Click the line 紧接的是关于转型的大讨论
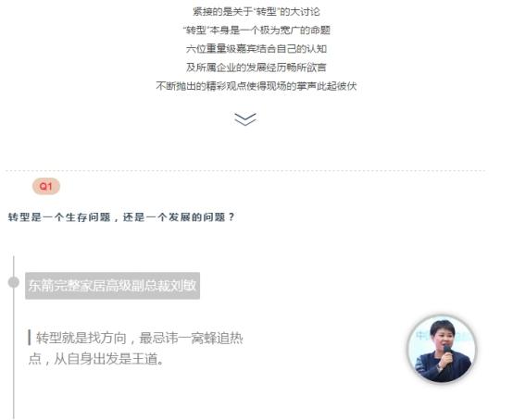The height and width of the screenshot is (420, 513). 256,12
